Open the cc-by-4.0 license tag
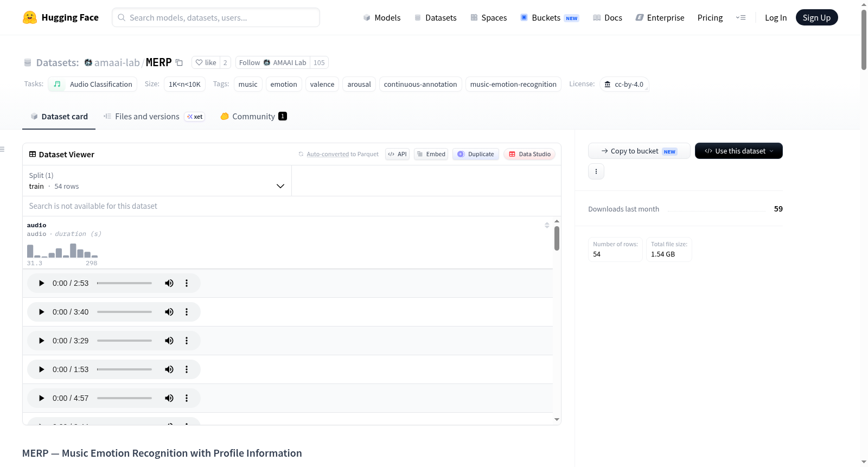Viewport: 868px width, 467px height. 624,84
